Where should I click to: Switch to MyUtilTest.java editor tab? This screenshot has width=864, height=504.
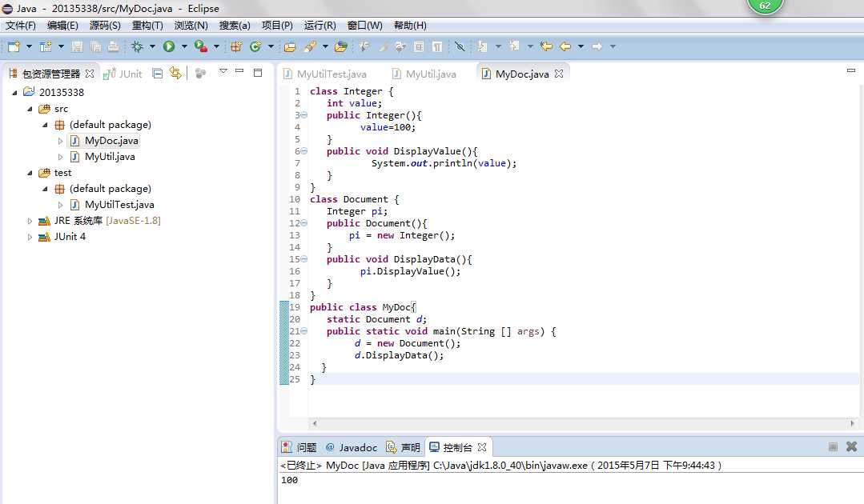(324, 74)
